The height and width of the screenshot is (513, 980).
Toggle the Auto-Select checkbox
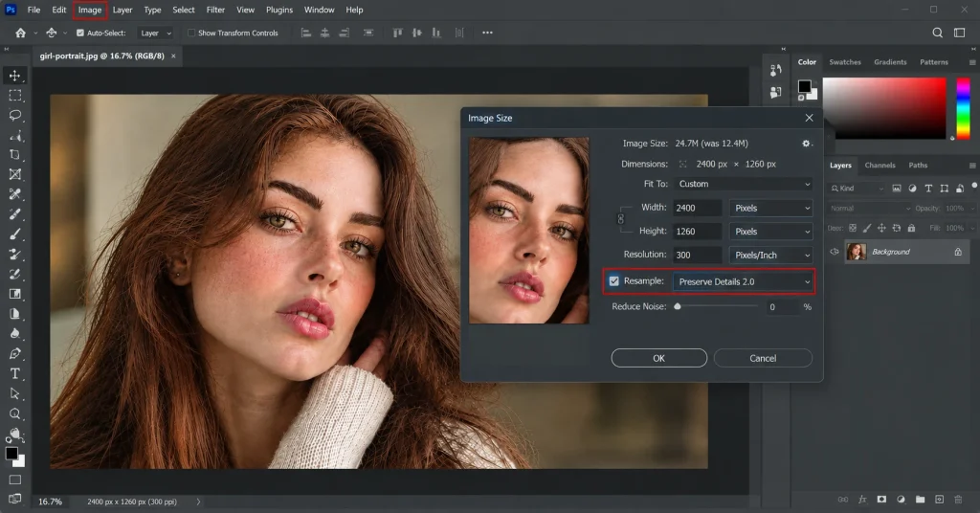tap(80, 33)
